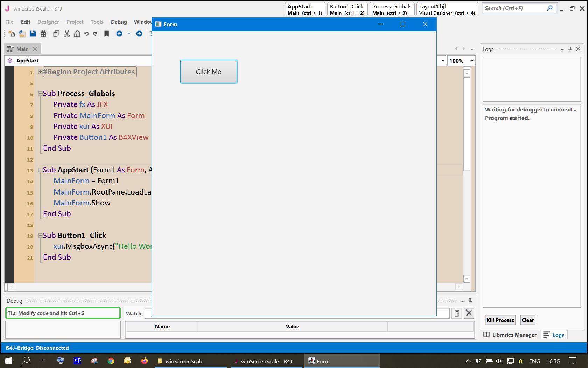Open the File menu

point(9,22)
